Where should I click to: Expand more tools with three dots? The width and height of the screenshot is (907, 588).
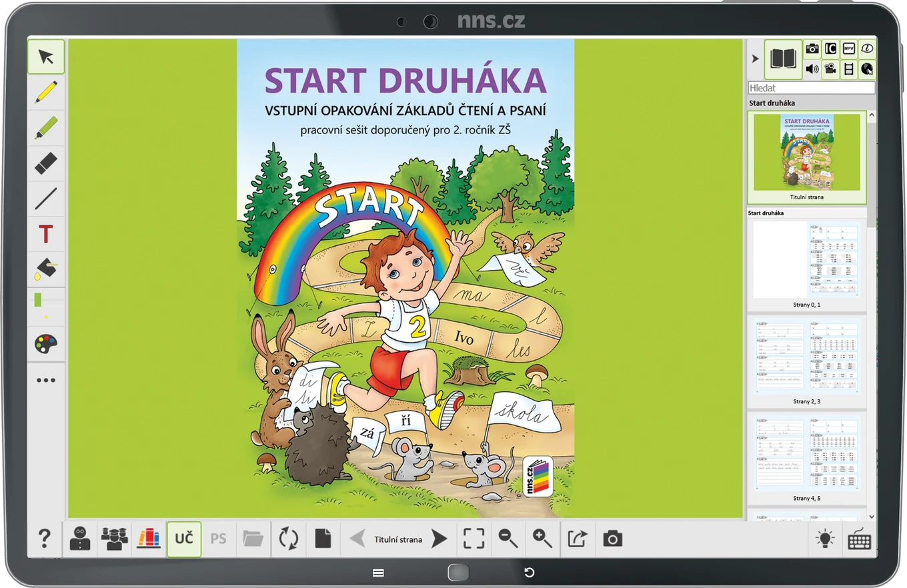46,380
